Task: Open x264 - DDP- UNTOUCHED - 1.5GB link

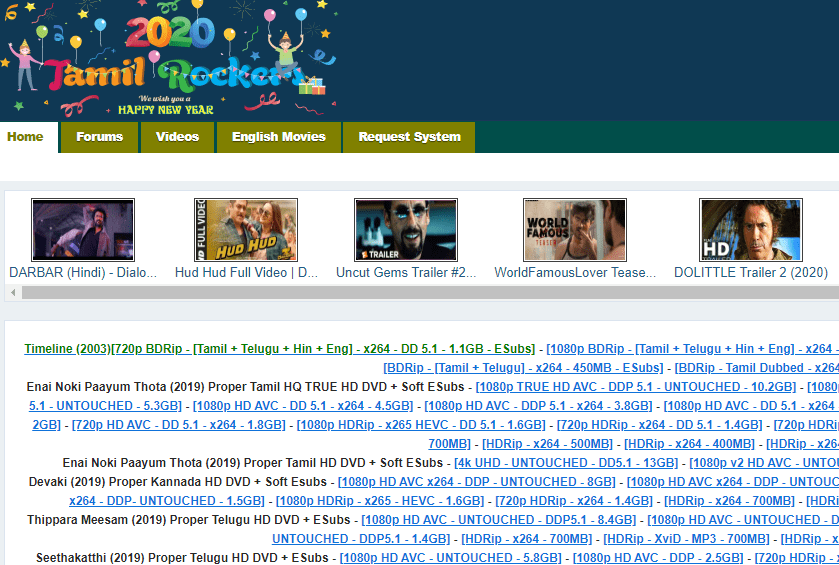Action: [167, 501]
